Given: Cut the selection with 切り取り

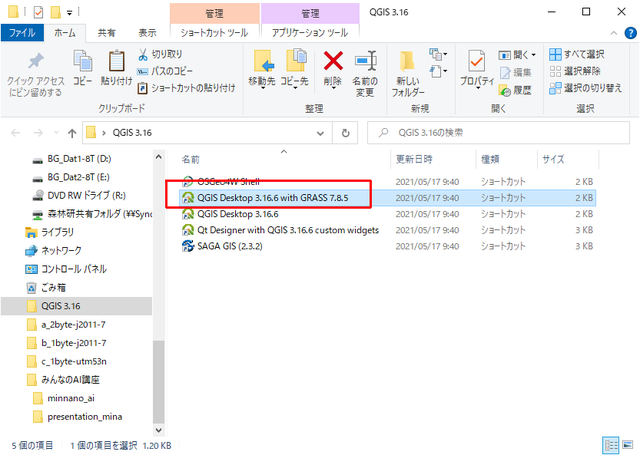Looking at the screenshot, I should [160, 54].
